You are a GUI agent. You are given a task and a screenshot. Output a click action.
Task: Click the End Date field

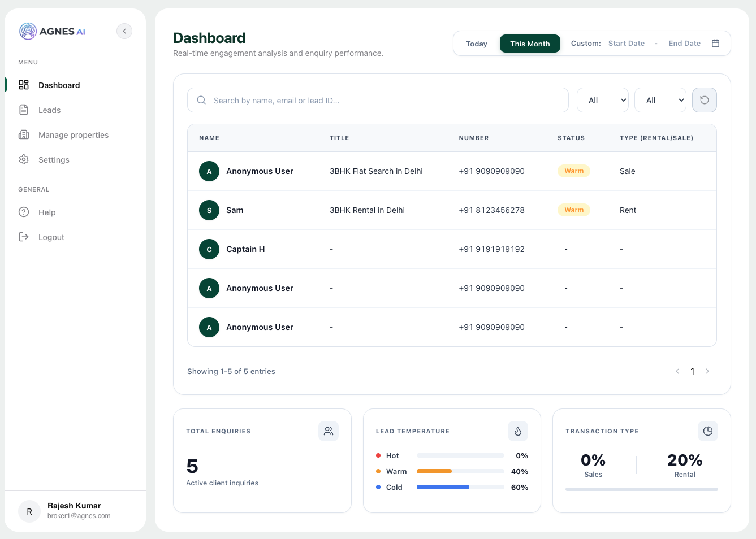(684, 44)
